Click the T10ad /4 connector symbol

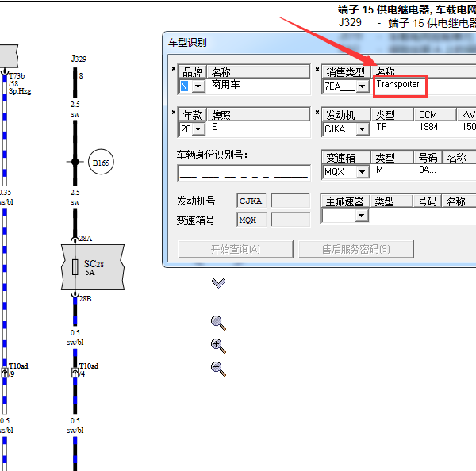pos(75,373)
